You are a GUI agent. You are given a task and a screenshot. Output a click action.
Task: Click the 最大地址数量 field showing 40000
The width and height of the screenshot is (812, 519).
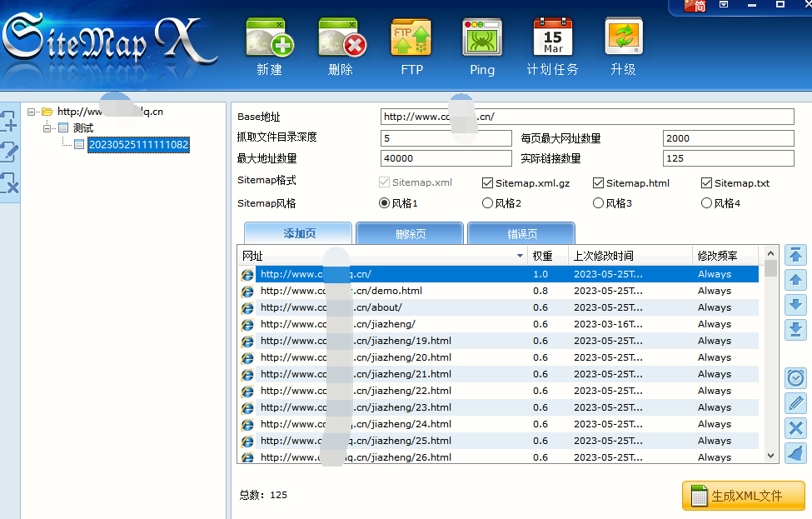pyautogui.click(x=446, y=158)
